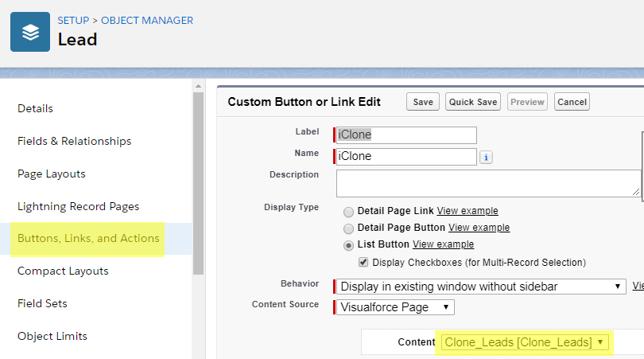Click the Preview button
Image resolution: width=644 pixels, height=359 pixels.
click(527, 102)
